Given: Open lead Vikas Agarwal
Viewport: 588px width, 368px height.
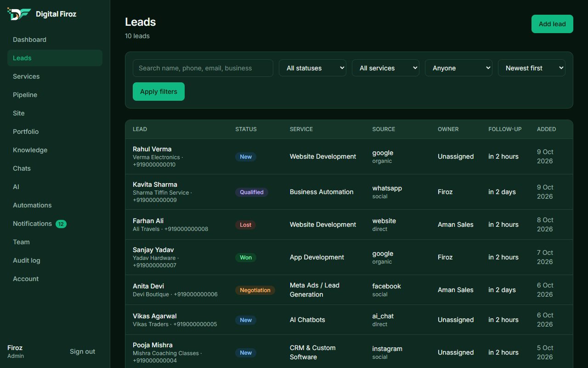Looking at the screenshot, I should (x=155, y=316).
